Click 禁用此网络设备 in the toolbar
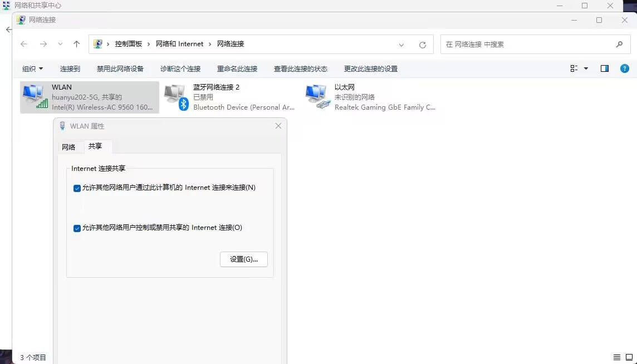This screenshot has height=364, width=637. point(120,68)
